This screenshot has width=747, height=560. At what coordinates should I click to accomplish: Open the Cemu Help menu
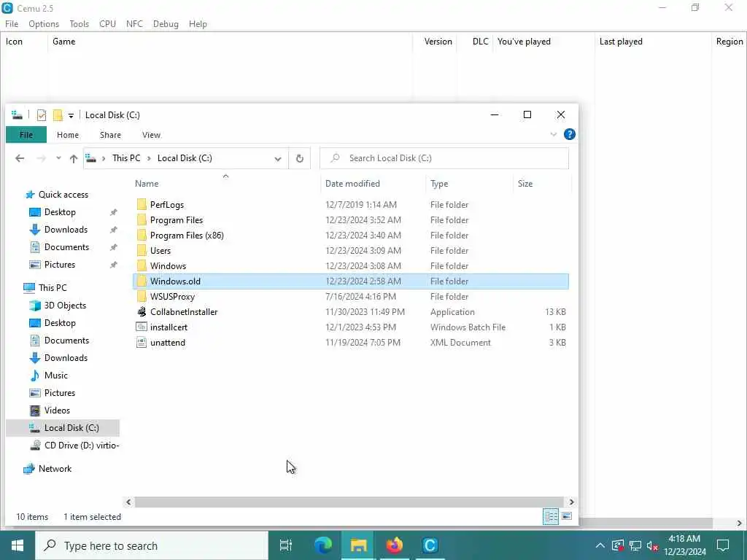[198, 24]
